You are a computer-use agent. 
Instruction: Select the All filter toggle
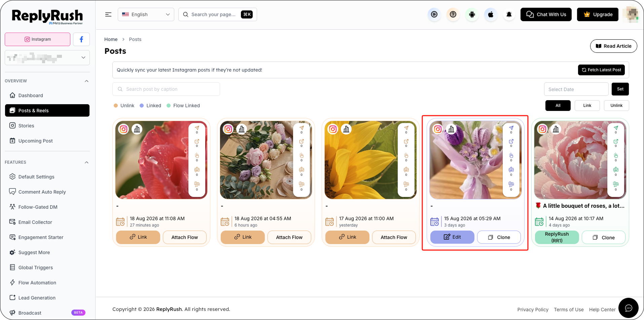click(558, 106)
